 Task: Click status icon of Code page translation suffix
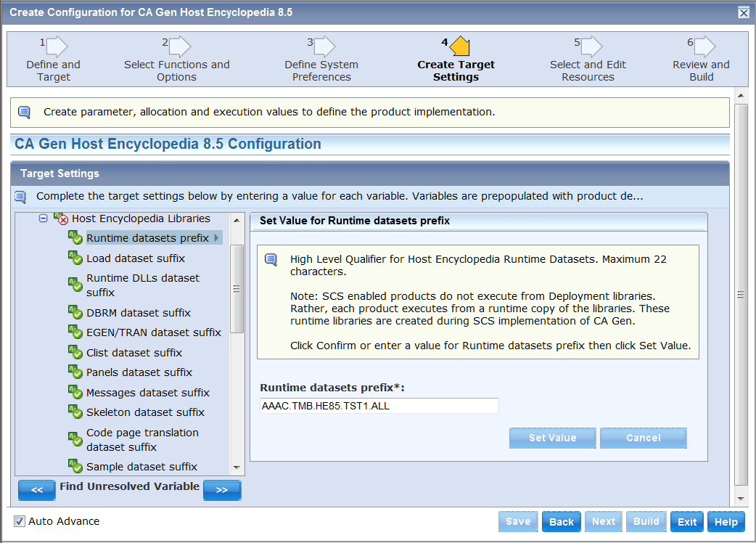pos(75,439)
